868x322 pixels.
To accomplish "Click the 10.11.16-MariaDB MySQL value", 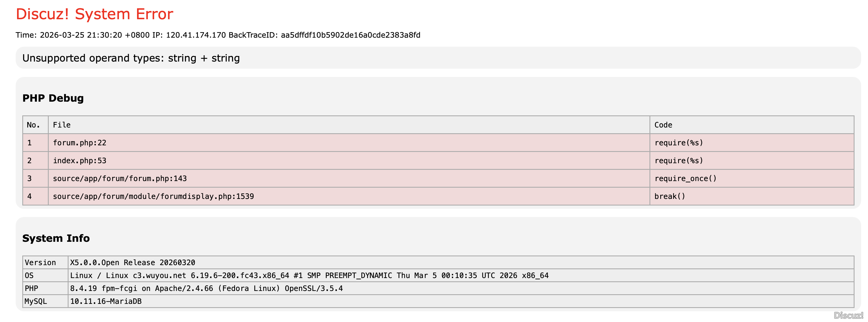I will click(106, 301).
